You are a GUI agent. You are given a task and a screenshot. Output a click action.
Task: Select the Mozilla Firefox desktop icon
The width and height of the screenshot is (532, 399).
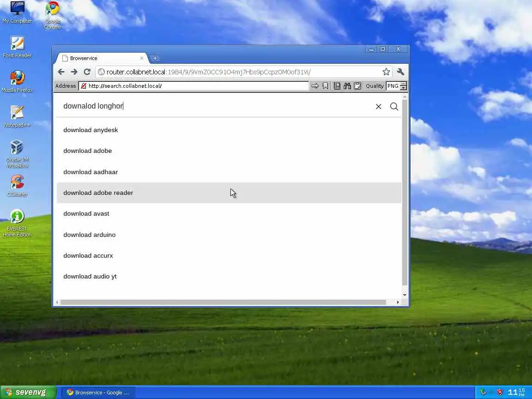point(17,81)
